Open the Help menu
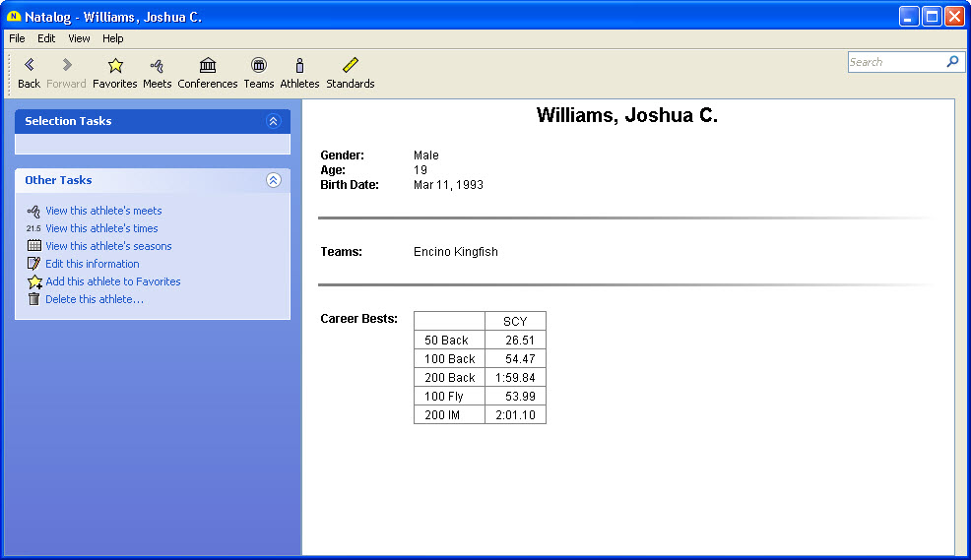Screen dimensions: 971x560 point(113,38)
